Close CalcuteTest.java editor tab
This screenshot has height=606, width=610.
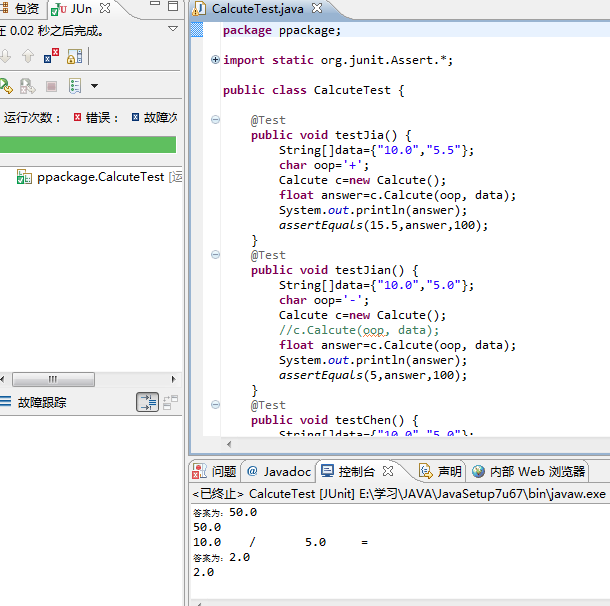pyautogui.click(x=317, y=8)
